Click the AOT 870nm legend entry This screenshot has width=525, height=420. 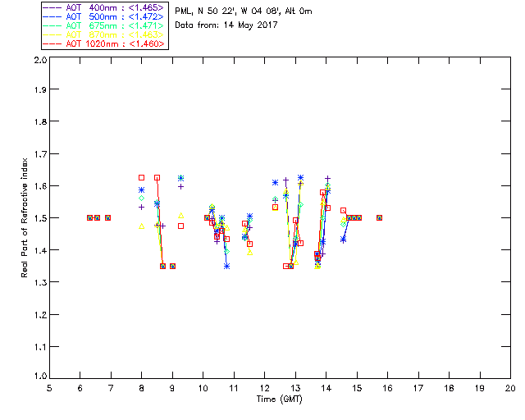104,34
